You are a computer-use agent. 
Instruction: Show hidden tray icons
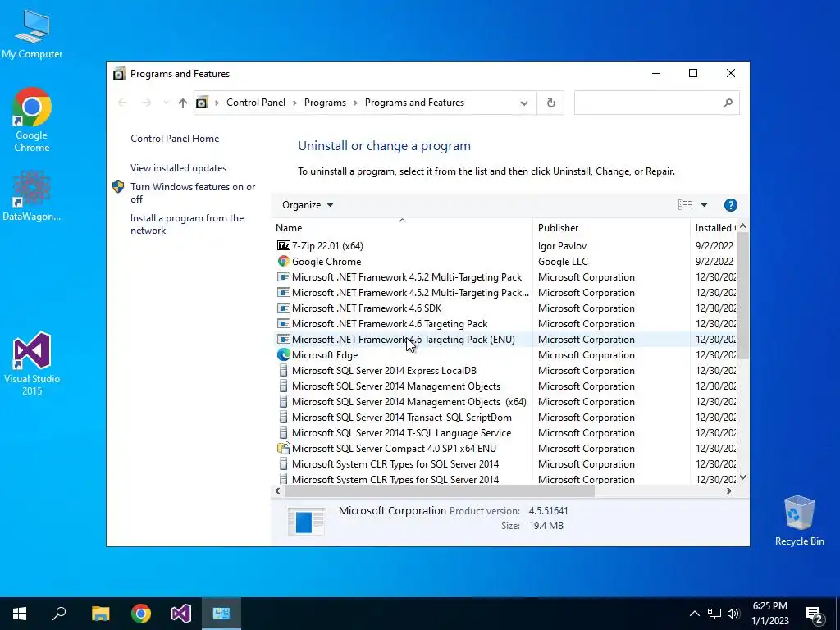point(694,614)
